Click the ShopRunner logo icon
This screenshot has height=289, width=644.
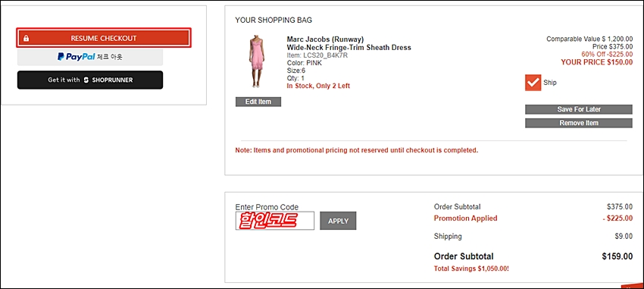[x=86, y=80]
